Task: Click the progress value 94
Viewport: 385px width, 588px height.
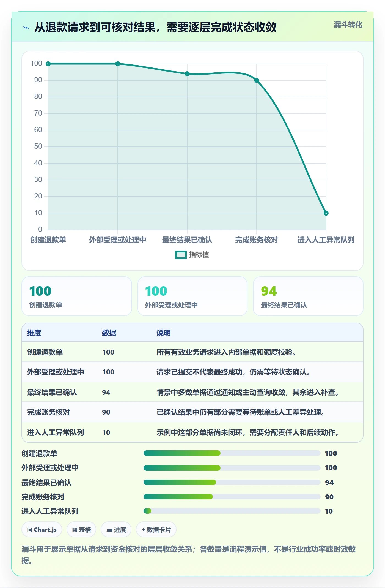Action: [329, 483]
